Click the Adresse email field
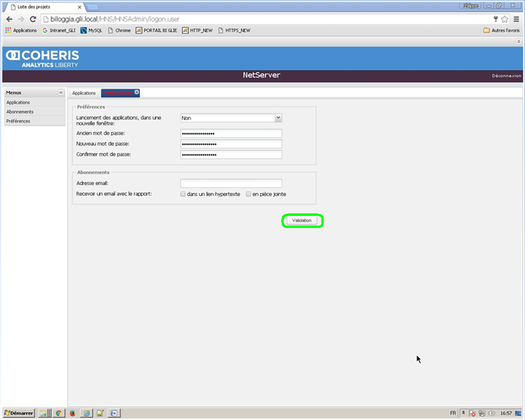The image size is (525, 420). tap(231, 184)
